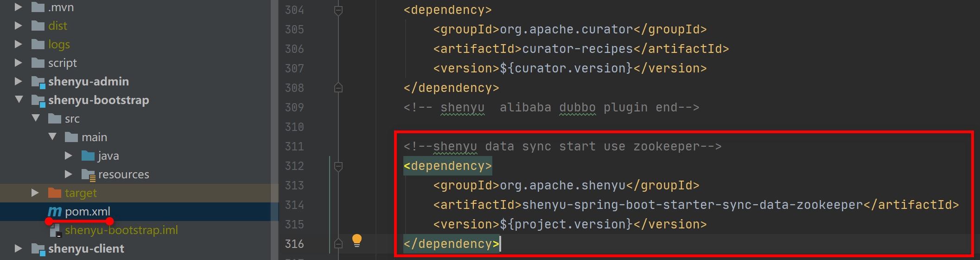Click the orange target folder icon
This screenshot has width=980, height=260.
pos(55,193)
